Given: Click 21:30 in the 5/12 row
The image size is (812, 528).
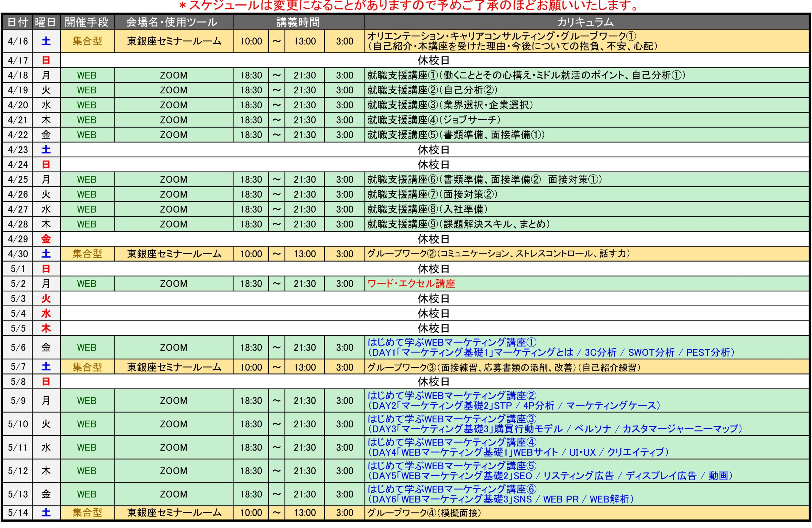Looking at the screenshot, I should (x=305, y=471).
